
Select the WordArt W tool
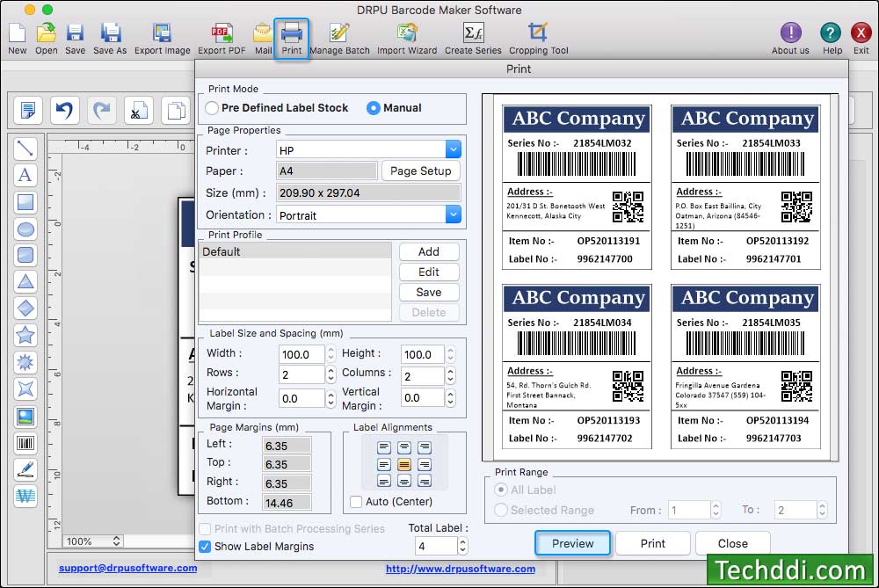(25, 496)
